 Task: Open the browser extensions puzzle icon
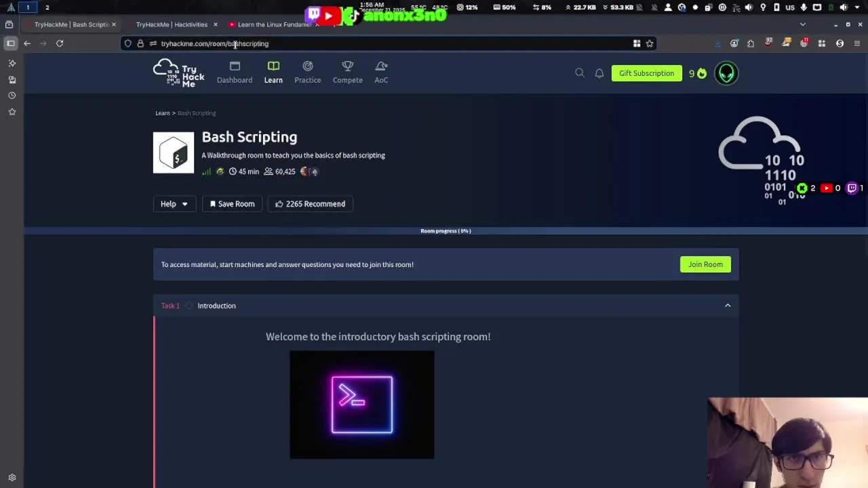click(x=751, y=43)
